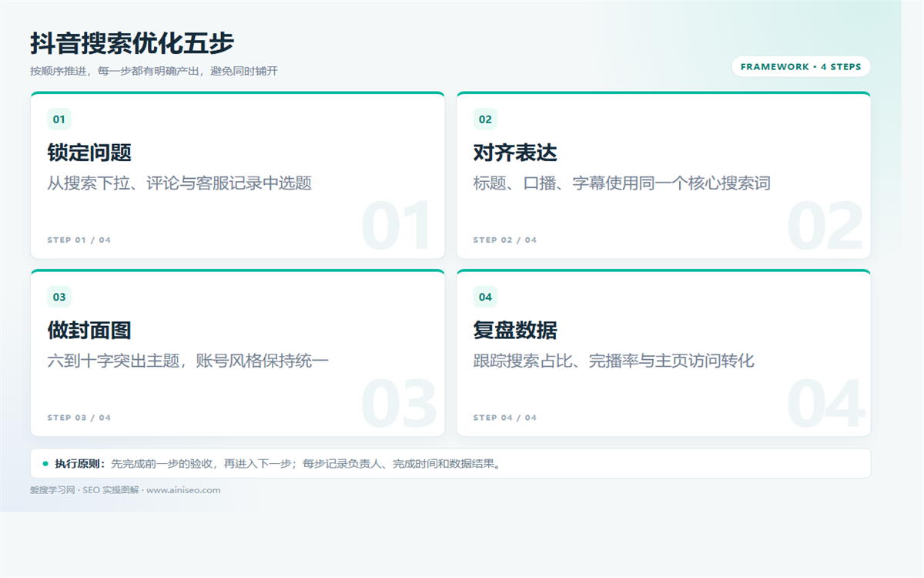The width and height of the screenshot is (924, 578).
Task: Click footer text 爱搜学习网 · SEO 实操图解
Action: pos(85,490)
